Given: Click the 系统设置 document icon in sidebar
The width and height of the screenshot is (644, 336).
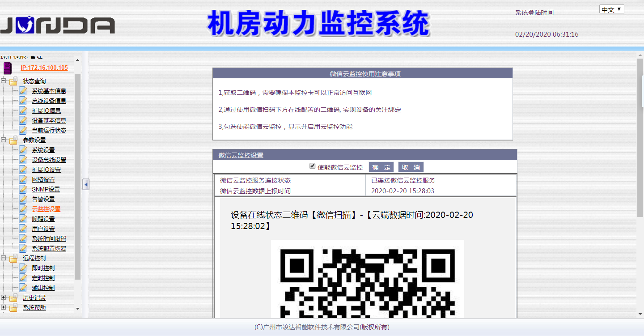Looking at the screenshot, I should tap(23, 150).
